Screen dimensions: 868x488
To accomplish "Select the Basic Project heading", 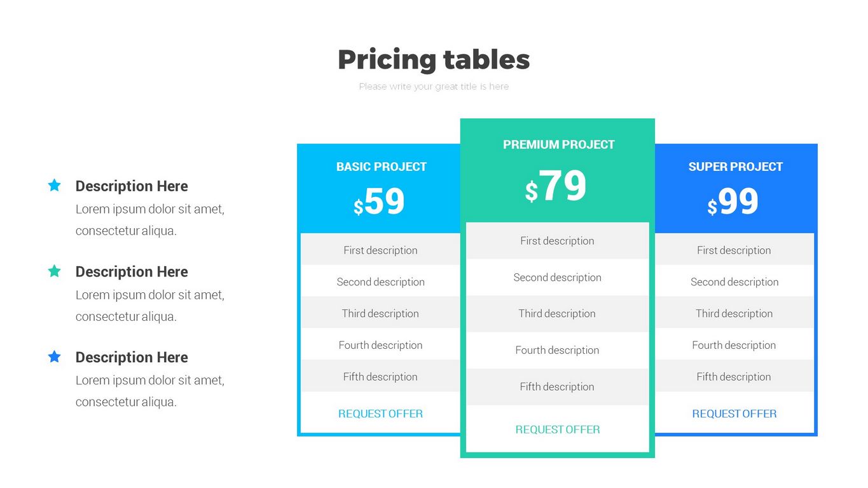I will pyautogui.click(x=382, y=166).
